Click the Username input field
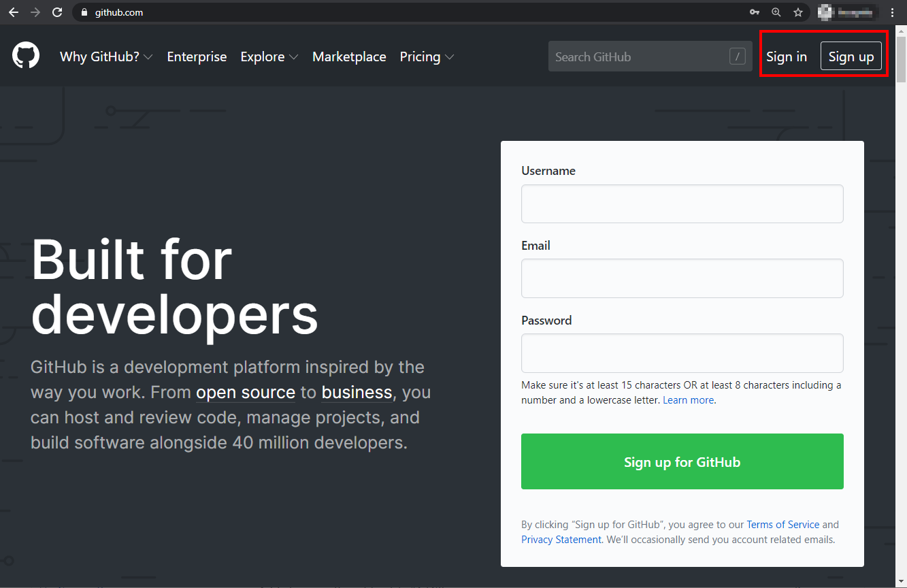This screenshot has width=907, height=588. point(682,203)
